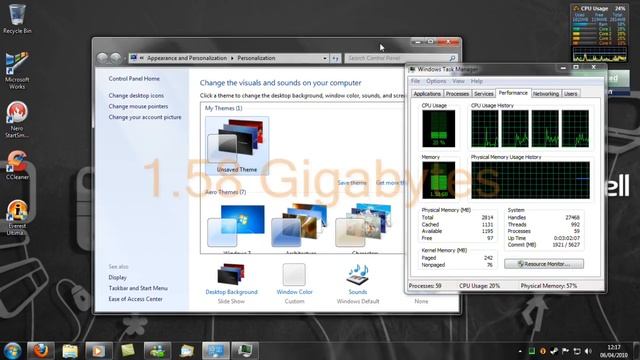Switch to the Applications tab
The image size is (640, 360).
[x=427, y=94]
